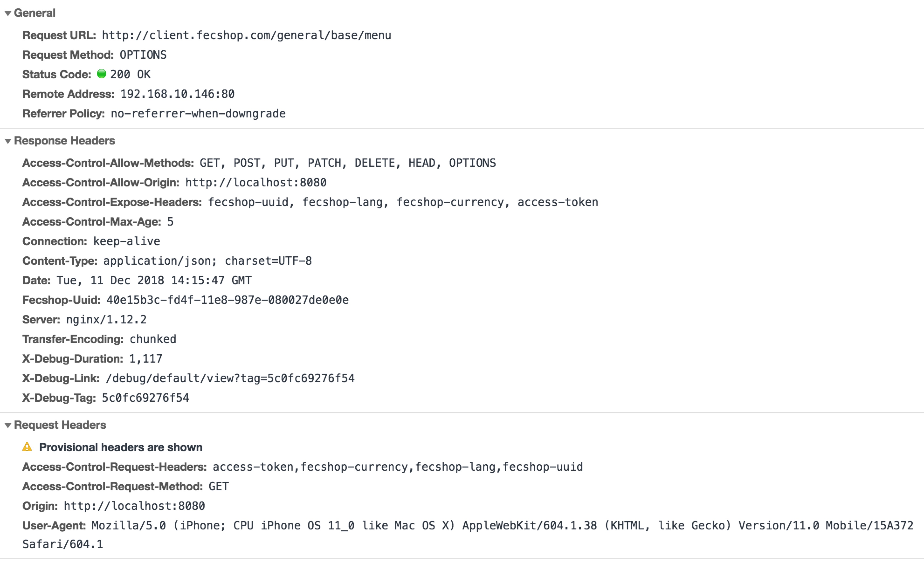Click the Remote Address IP value

coord(177,94)
